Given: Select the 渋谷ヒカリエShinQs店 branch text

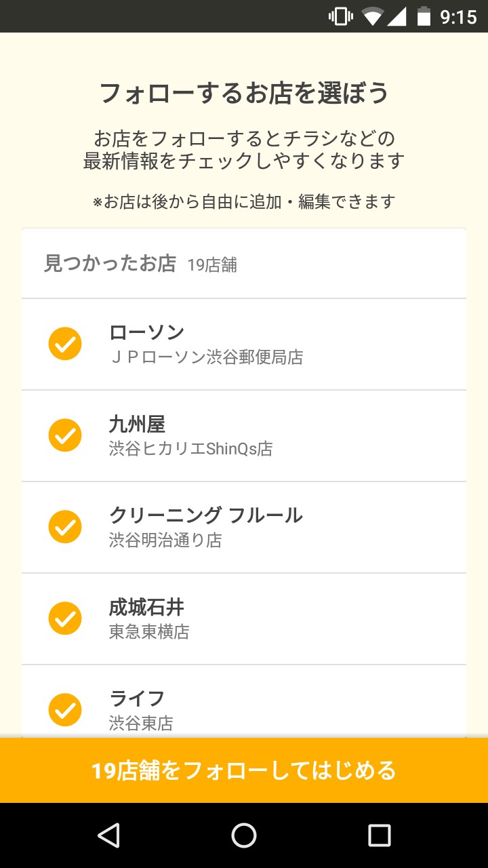Looking at the screenshot, I should (x=190, y=449).
